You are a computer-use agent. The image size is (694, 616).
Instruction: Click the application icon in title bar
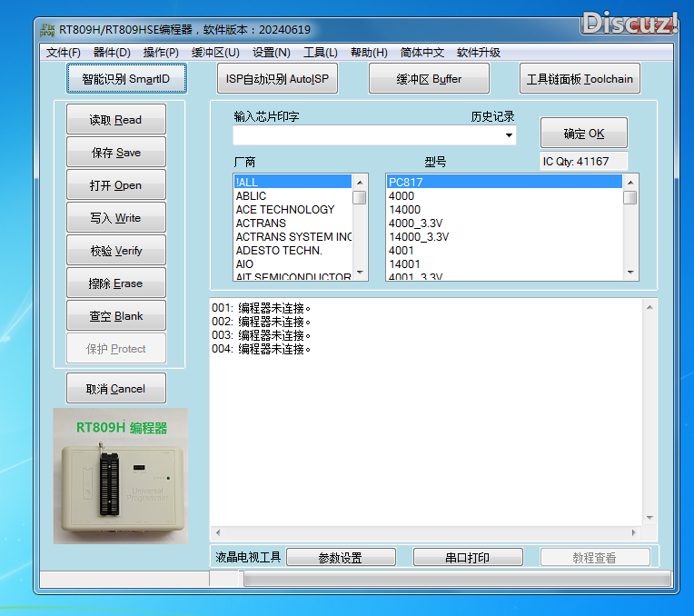(48, 29)
